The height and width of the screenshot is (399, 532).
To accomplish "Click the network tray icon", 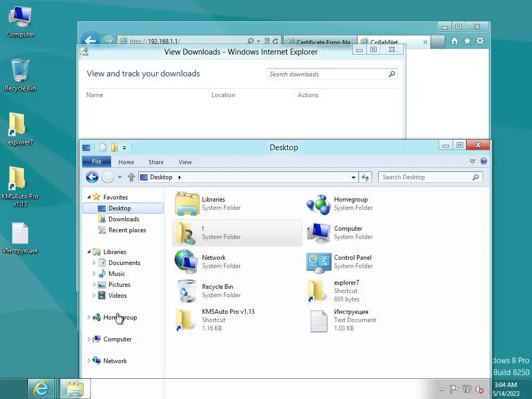I will pos(467,389).
